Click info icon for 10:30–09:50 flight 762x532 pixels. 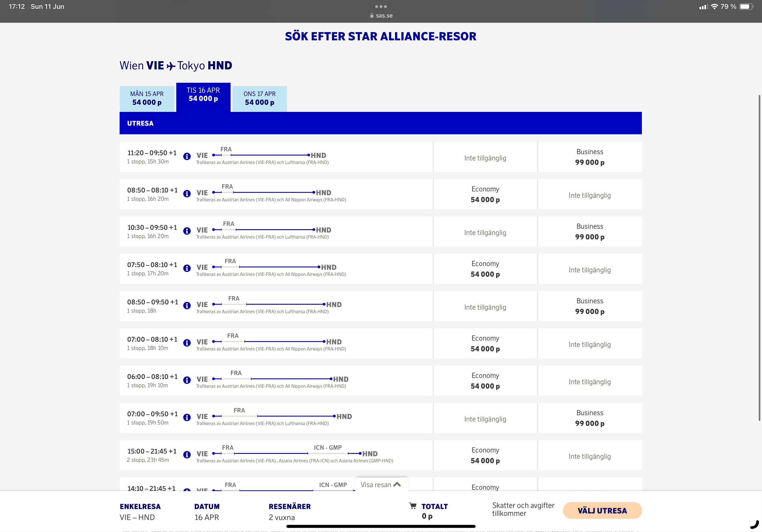pos(187,231)
